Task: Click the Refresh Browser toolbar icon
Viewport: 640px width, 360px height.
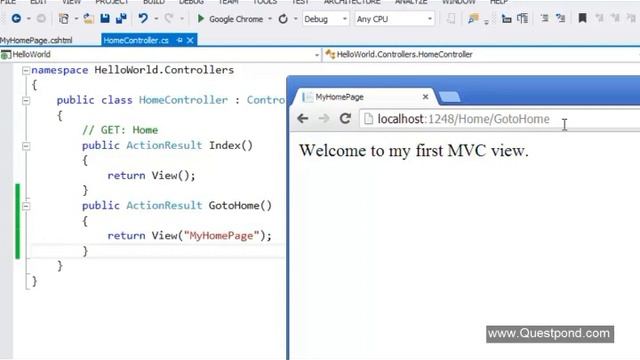Action: pyautogui.click(x=283, y=19)
